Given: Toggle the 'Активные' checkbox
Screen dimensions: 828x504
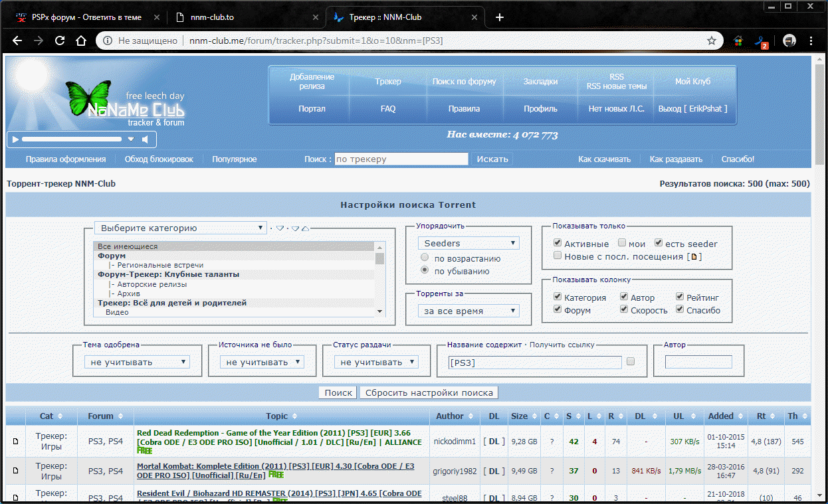Looking at the screenshot, I should 558,243.
